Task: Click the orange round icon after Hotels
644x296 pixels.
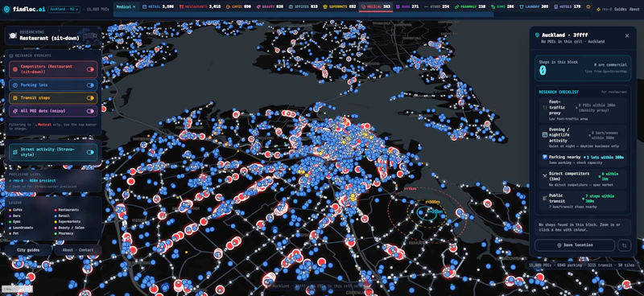Action: [x=588, y=7]
